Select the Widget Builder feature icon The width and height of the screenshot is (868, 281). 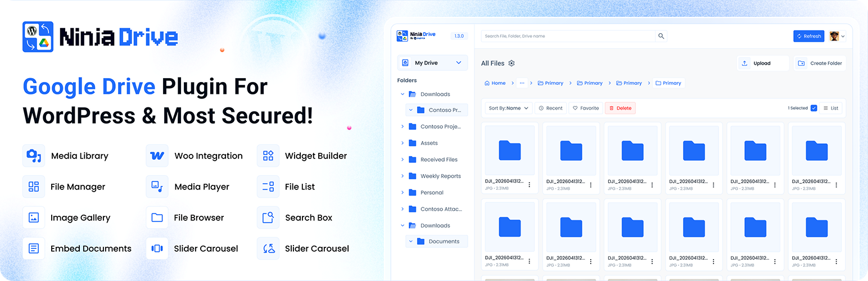pos(268,156)
